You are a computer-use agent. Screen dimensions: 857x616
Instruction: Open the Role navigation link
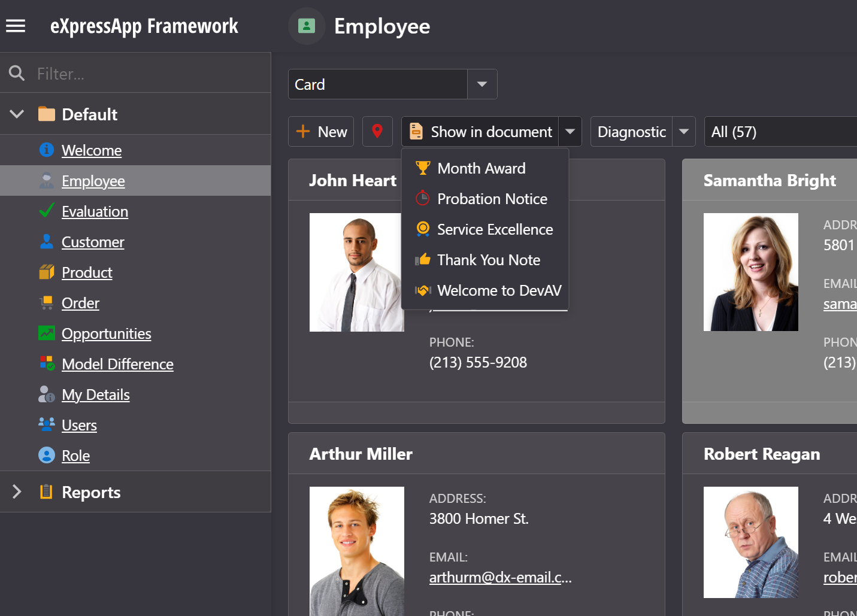75,456
